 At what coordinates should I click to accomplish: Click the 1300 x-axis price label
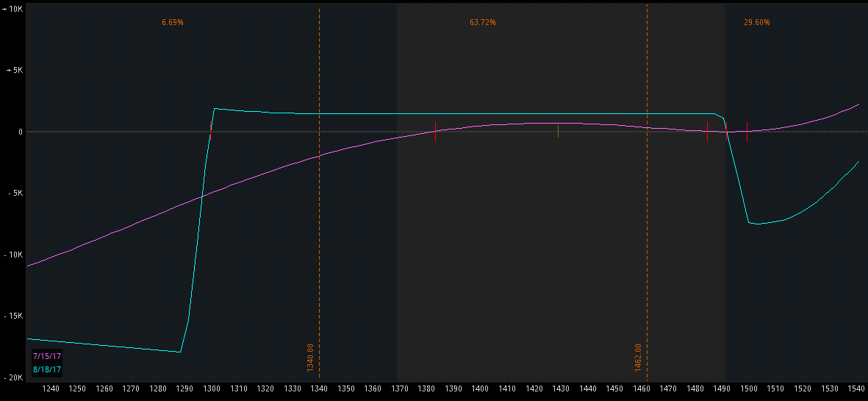click(x=212, y=388)
